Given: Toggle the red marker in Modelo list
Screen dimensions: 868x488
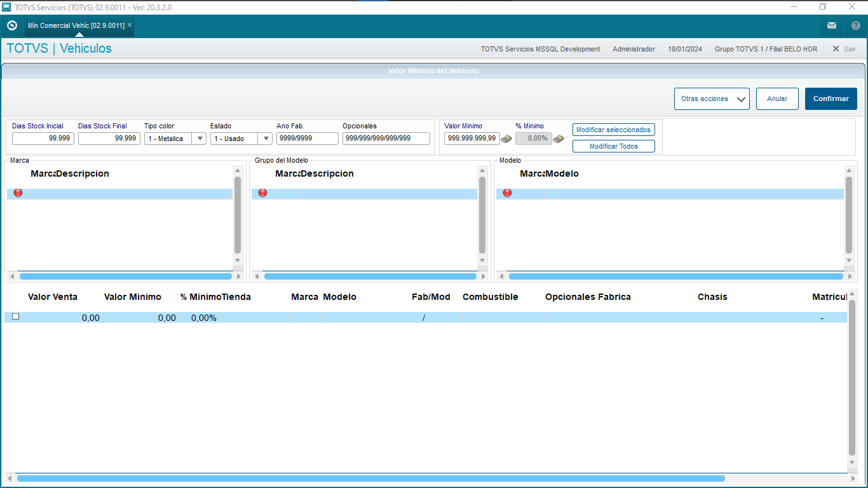Looking at the screenshot, I should coord(507,193).
